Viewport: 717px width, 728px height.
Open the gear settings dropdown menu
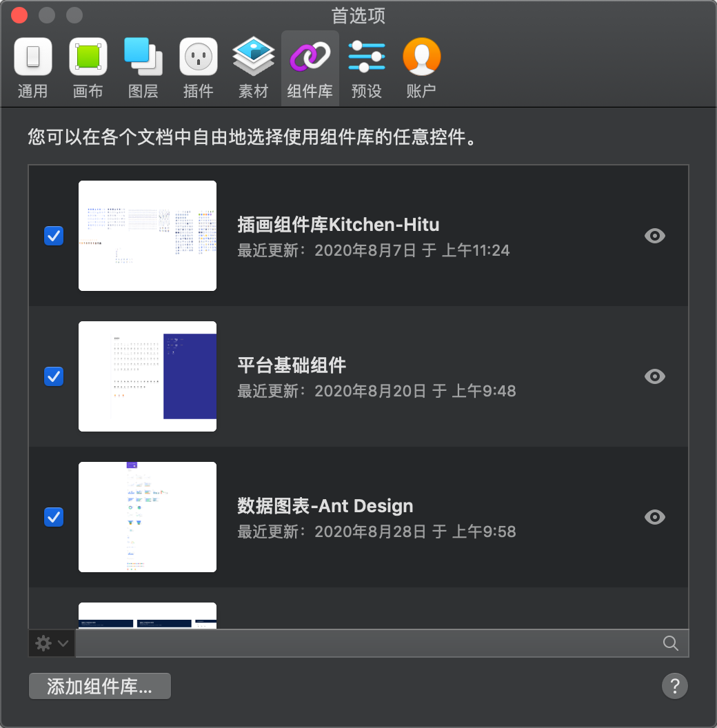(51, 643)
